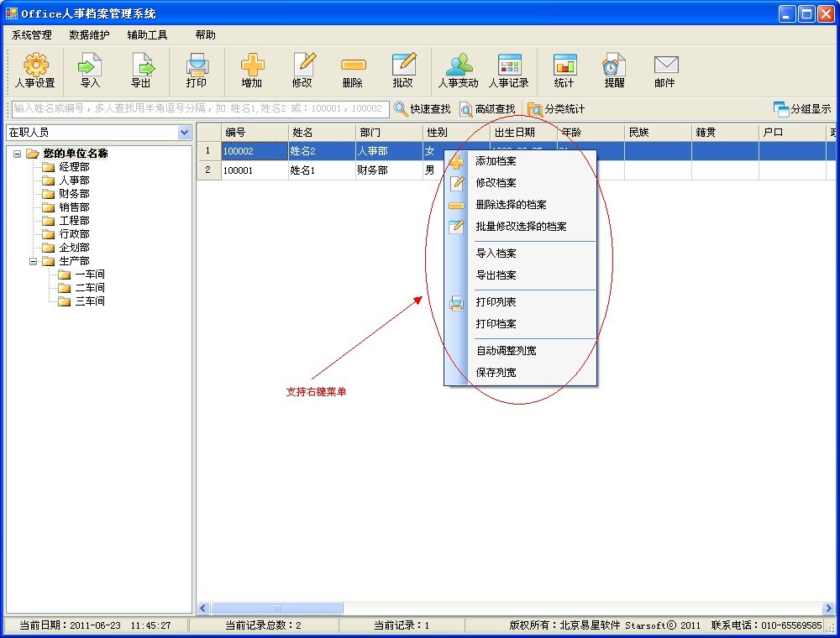This screenshot has height=638, width=840.
Task: Open the 统计 statistics chart icon
Action: click(x=564, y=65)
